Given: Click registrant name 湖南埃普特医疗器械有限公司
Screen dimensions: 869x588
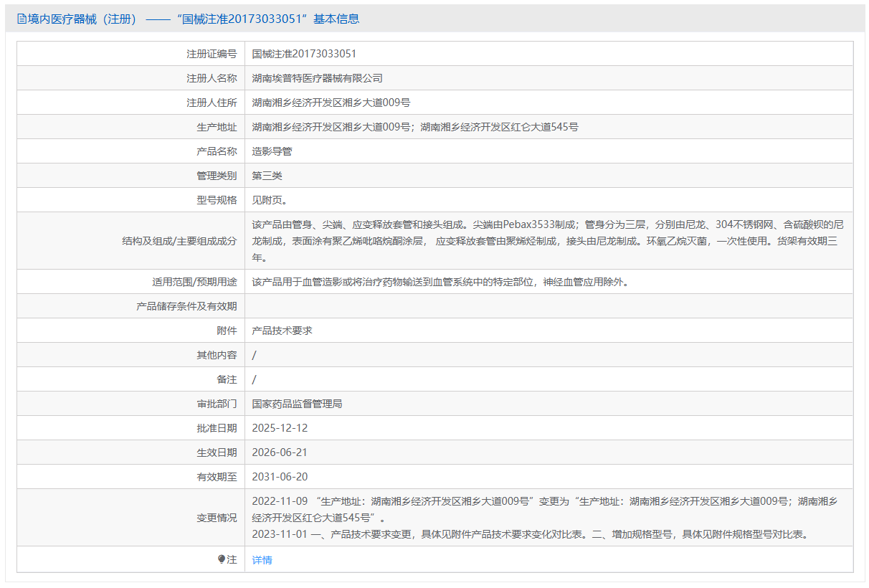Looking at the screenshot, I should tap(318, 78).
